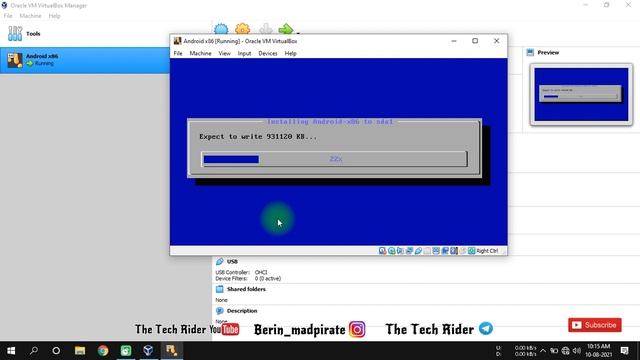640x360 pixels.
Task: Maximize the Android x86 VM window
Action: point(475,41)
